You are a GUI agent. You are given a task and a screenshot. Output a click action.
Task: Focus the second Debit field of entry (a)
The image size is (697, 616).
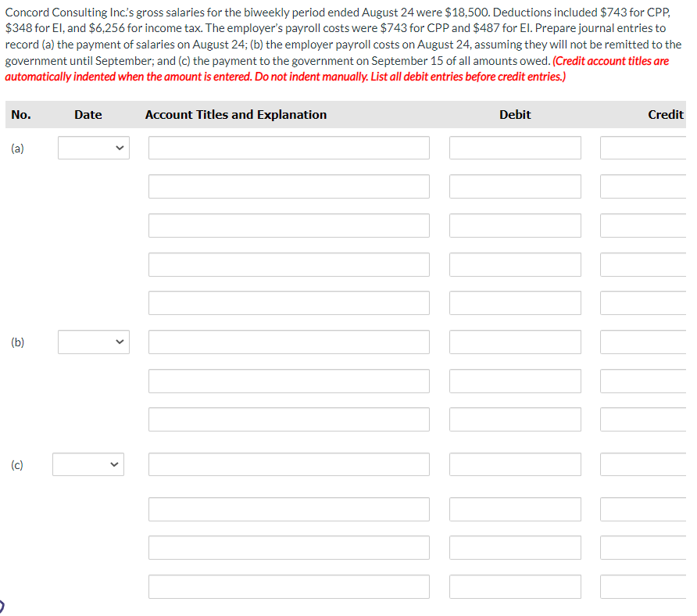(515, 186)
